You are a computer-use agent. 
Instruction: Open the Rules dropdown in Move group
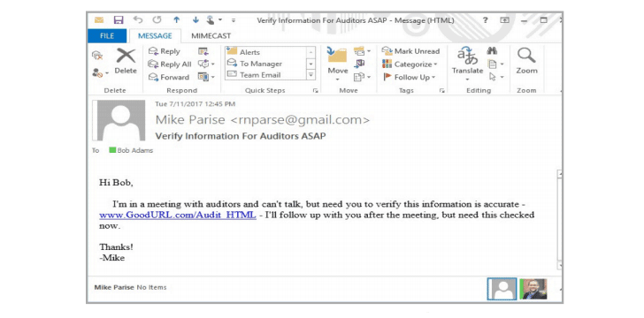coord(362,51)
